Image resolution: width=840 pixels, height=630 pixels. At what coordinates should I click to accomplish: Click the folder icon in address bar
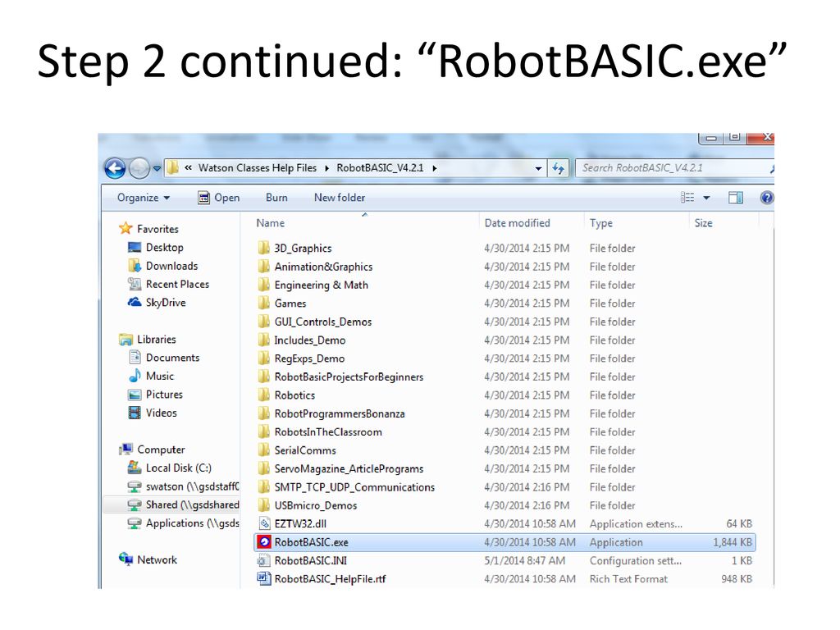tap(172, 167)
